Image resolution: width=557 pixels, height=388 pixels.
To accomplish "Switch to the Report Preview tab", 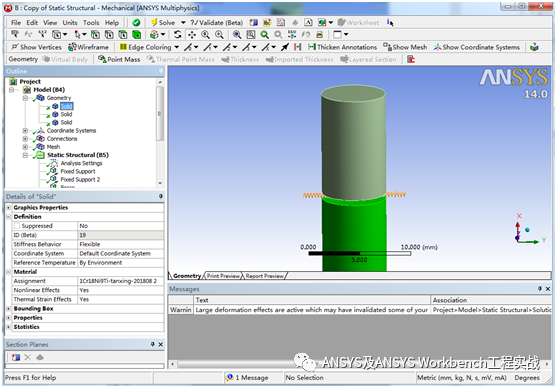I will point(265,276).
